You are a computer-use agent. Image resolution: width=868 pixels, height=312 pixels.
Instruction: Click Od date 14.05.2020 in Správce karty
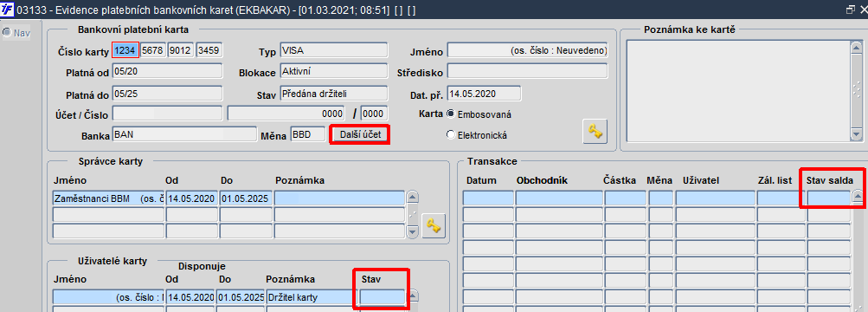point(191,198)
